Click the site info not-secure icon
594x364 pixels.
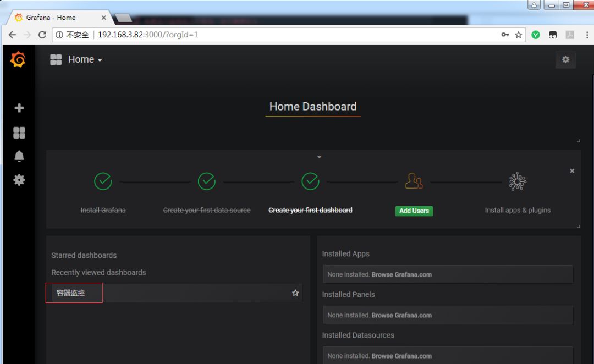pos(59,35)
